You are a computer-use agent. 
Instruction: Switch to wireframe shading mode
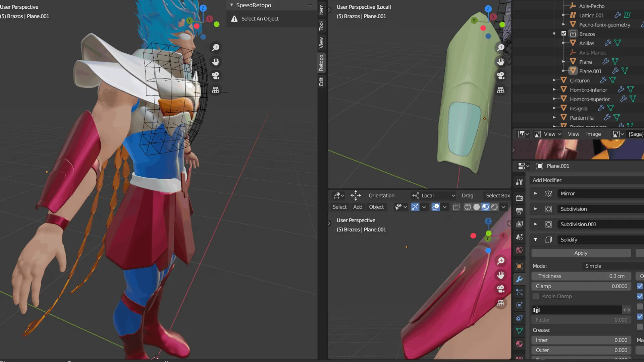(467, 207)
